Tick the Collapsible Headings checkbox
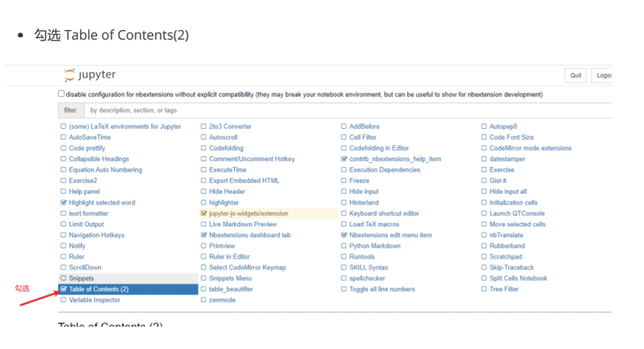The height and width of the screenshot is (349, 644). (63, 159)
